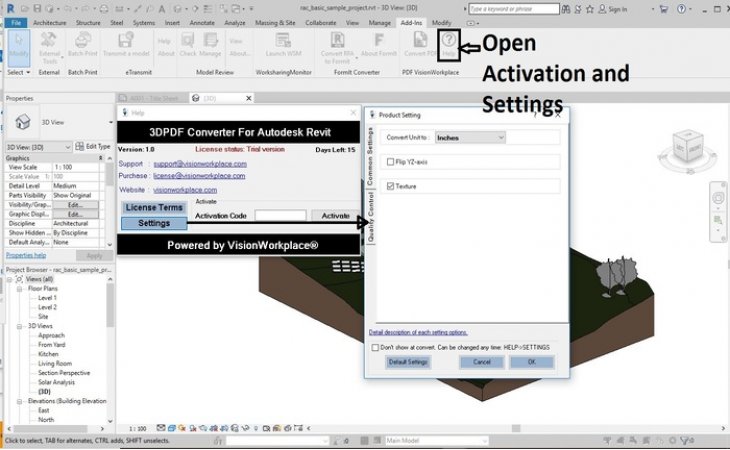The height and width of the screenshot is (450, 730).
Task: Click the visual style icon in view control bar
Action: pos(172,428)
